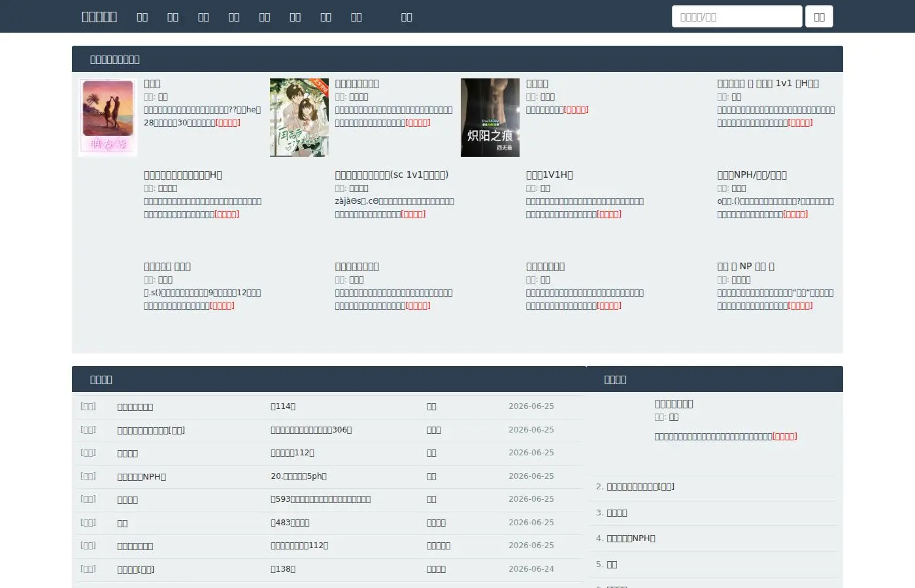Focus the search field in the header
The image size is (915, 588).
click(737, 17)
